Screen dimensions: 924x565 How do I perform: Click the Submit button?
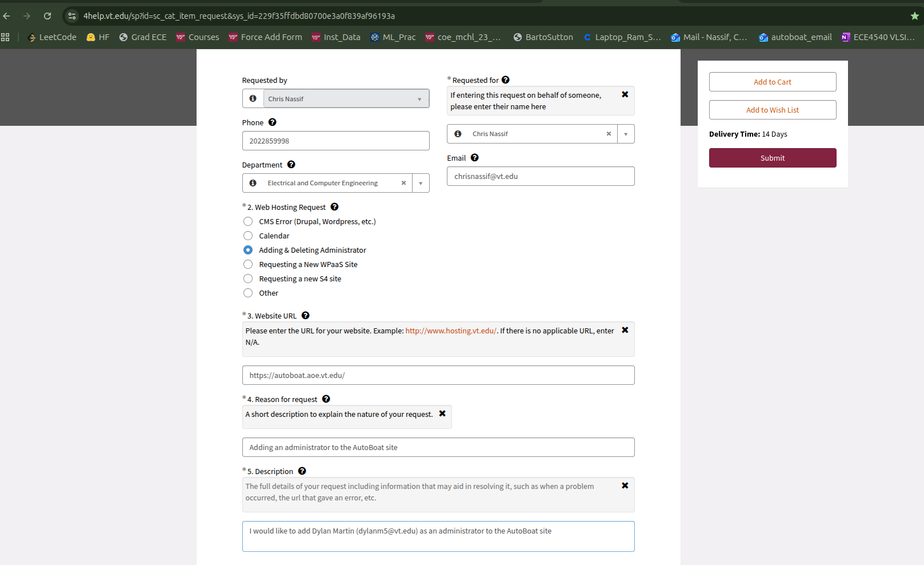pyautogui.click(x=772, y=158)
